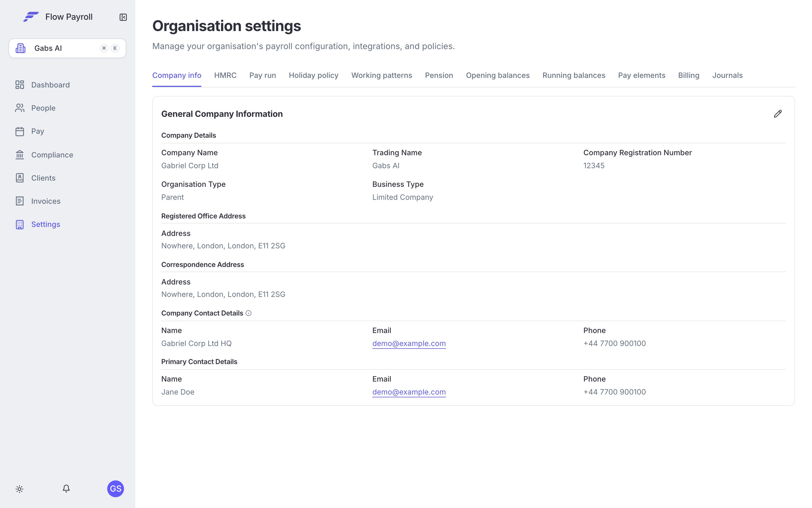Click the company contact email link
The height and width of the screenshot is (508, 812).
409,343
